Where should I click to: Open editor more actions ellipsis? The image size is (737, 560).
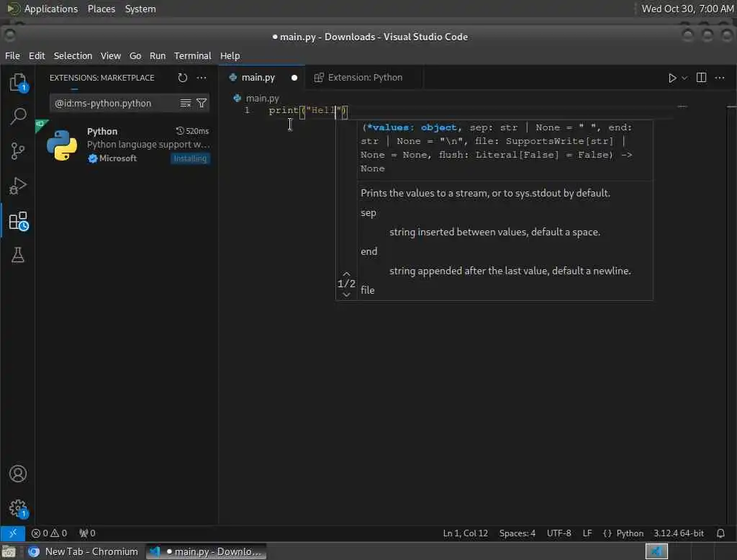point(720,78)
